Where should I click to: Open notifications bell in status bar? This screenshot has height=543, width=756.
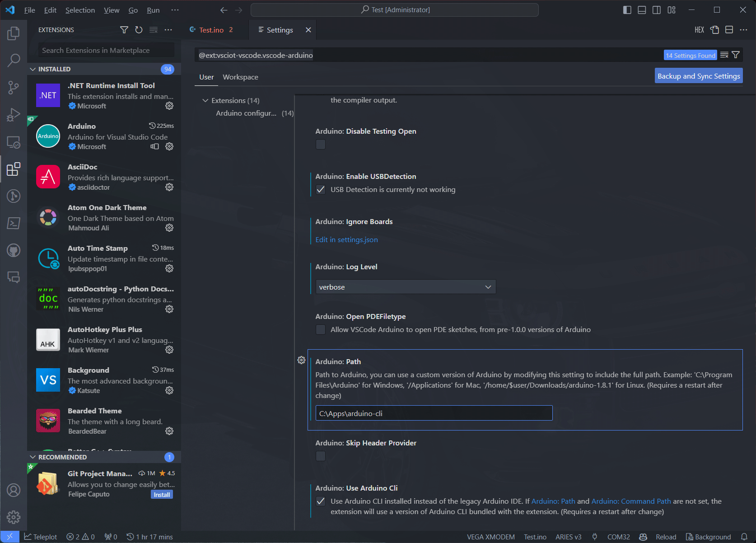coord(744,537)
